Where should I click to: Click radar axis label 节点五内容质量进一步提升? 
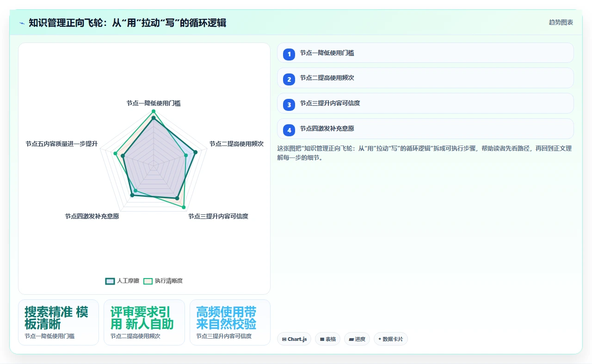pyautogui.click(x=62, y=144)
